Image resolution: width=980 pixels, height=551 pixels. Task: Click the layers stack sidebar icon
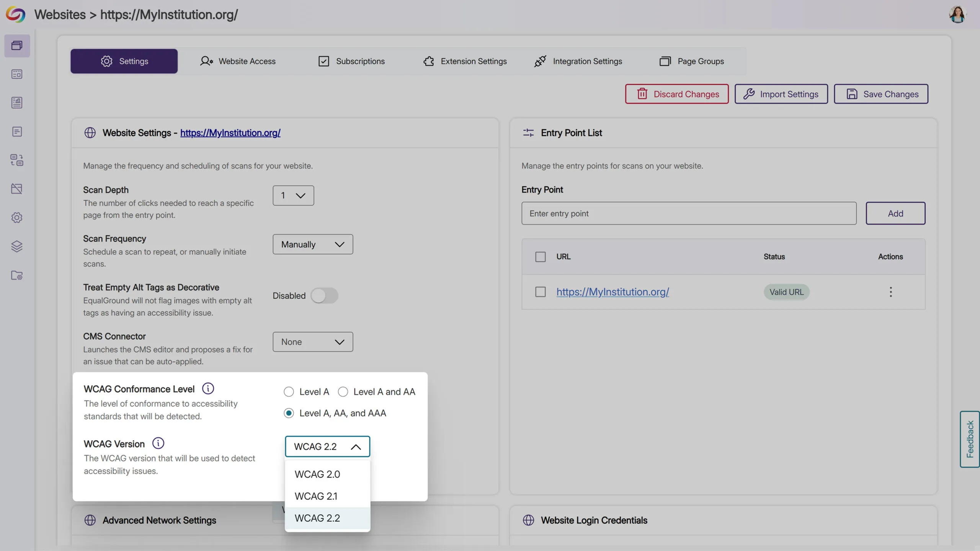tap(17, 246)
